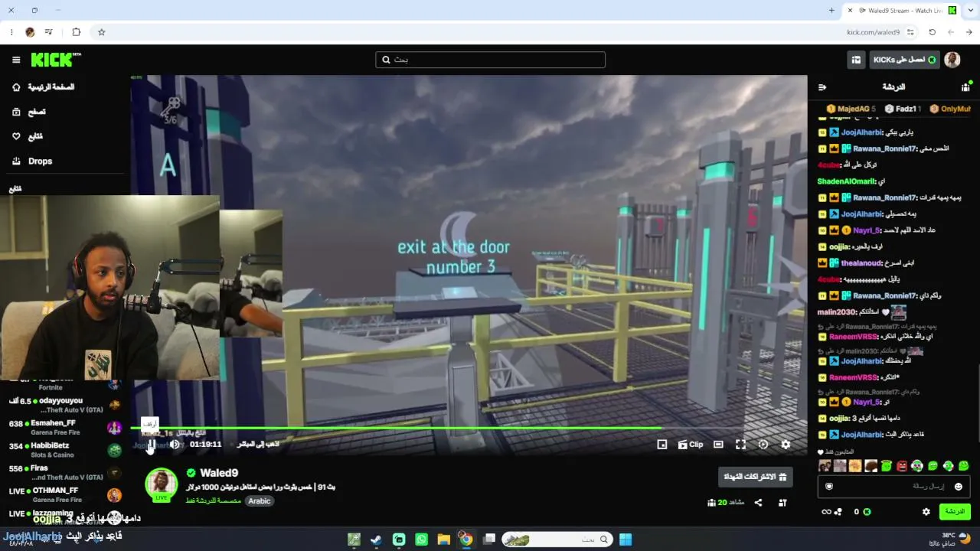Toggle fullscreen in the video player

[x=740, y=445]
